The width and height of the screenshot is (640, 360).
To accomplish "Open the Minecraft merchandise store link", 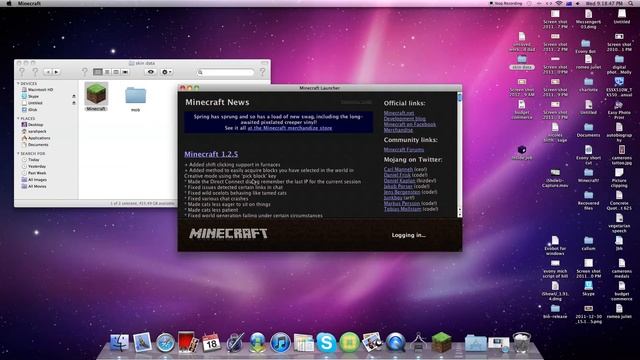I will tap(289, 128).
